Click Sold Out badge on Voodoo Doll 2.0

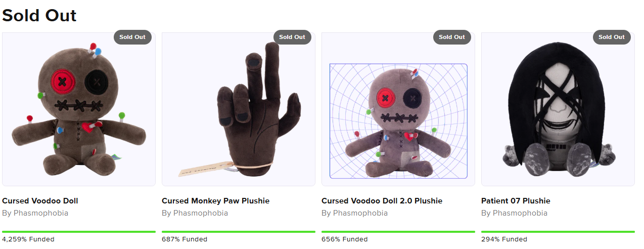coord(452,37)
